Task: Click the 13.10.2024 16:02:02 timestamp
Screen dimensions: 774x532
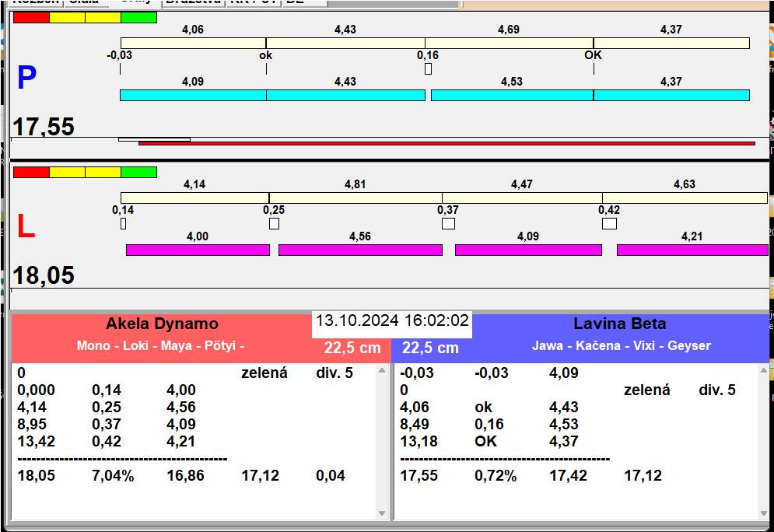Action: point(392,320)
